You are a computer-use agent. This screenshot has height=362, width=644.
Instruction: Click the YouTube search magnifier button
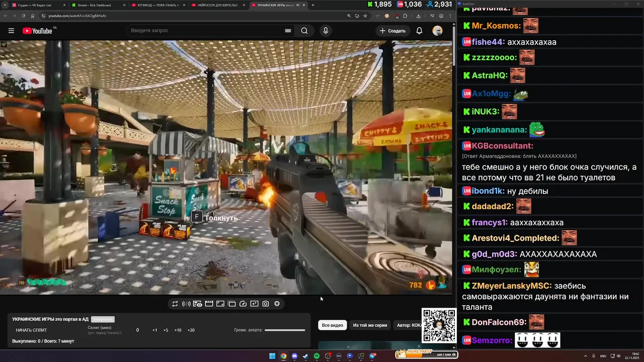[304, 31]
